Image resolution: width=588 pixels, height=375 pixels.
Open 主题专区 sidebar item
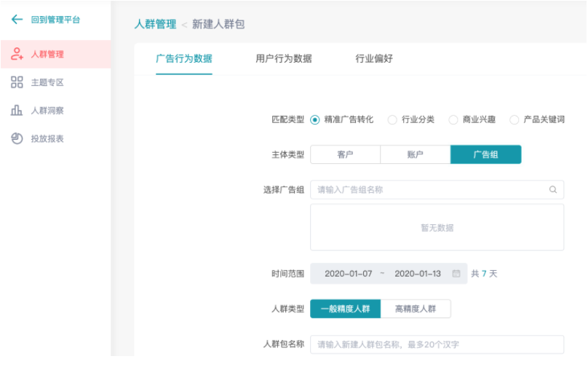coord(55,82)
